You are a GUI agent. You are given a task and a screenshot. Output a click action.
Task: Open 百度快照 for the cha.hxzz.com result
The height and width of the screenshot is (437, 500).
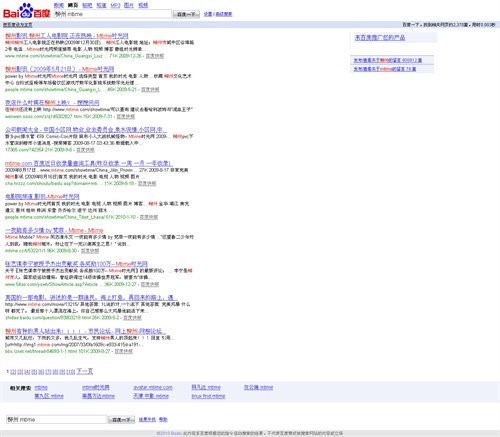point(147,184)
